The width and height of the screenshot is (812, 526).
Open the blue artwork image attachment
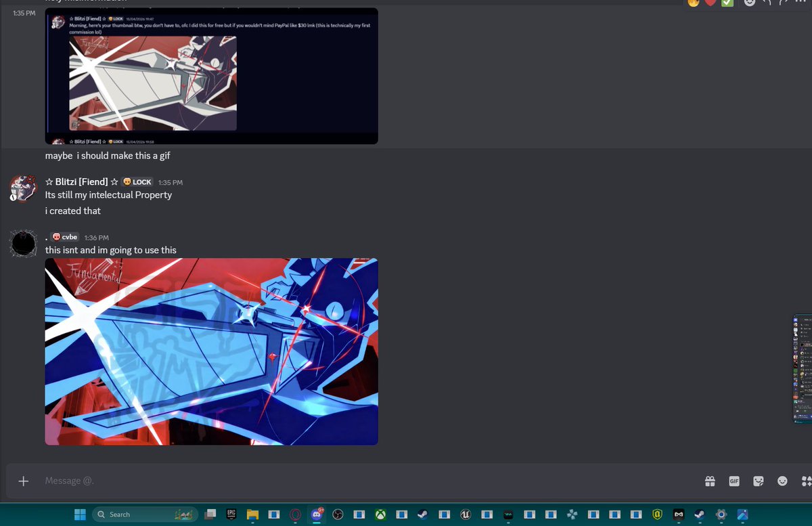click(211, 351)
